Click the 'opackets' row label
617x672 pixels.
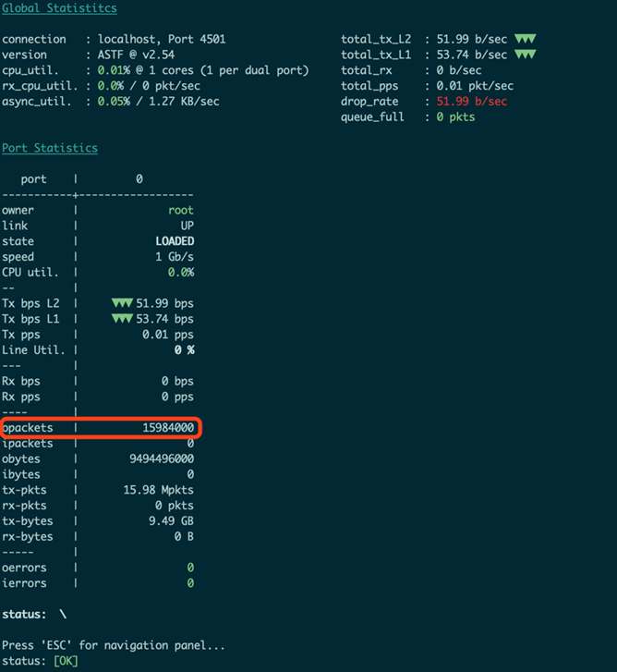tap(28, 428)
